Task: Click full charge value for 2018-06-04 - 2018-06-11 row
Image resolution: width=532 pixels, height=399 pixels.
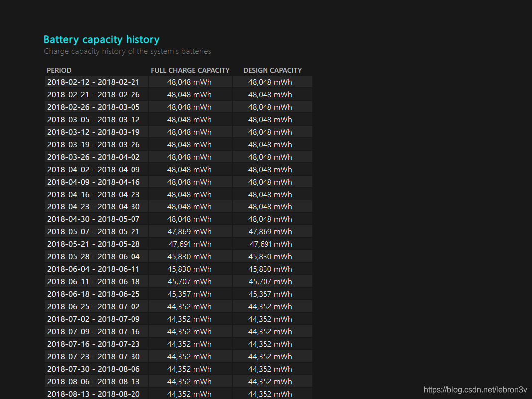Action: click(x=189, y=269)
